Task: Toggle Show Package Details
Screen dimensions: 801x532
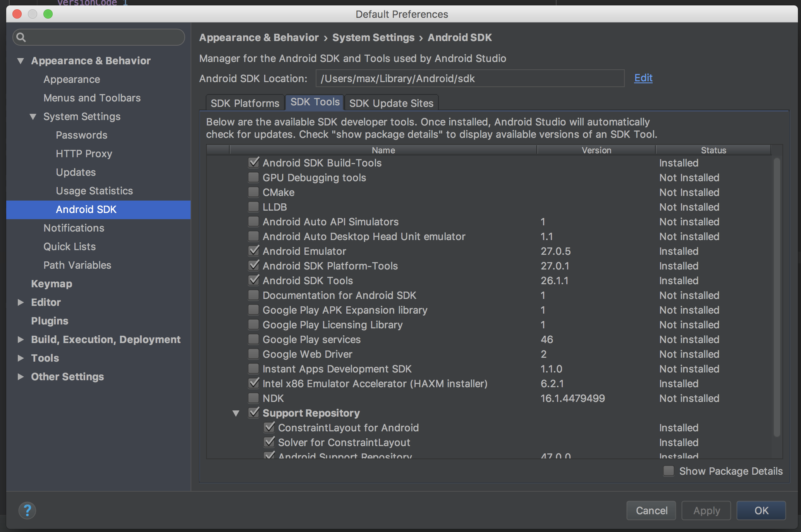Action: [x=669, y=471]
